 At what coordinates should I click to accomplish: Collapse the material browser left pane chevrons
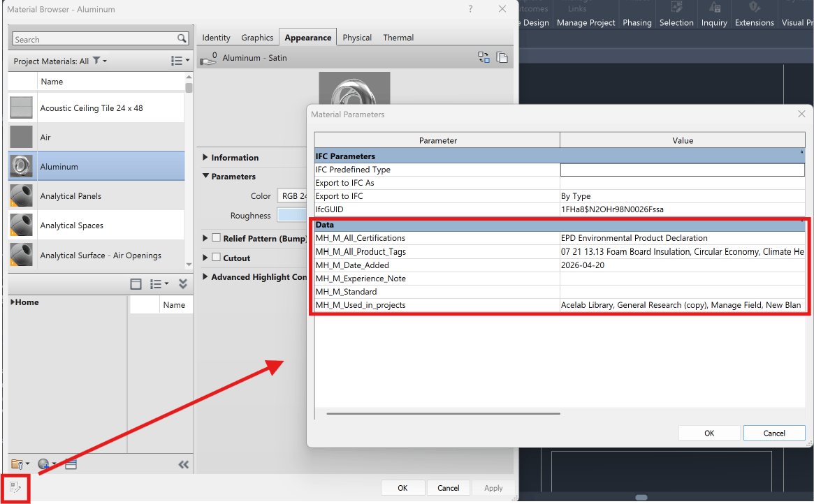(x=184, y=465)
